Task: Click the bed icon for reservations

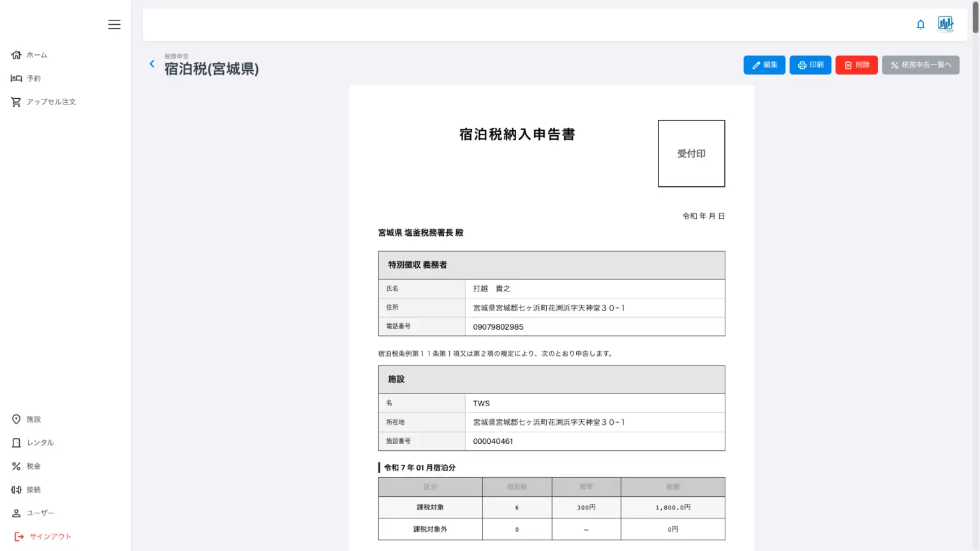Action: pyautogui.click(x=17, y=78)
